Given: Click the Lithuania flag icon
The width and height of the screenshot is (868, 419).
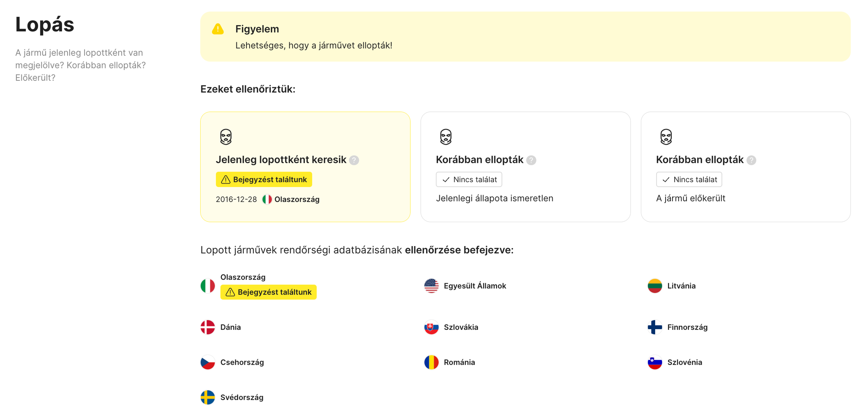Looking at the screenshot, I should (x=655, y=286).
